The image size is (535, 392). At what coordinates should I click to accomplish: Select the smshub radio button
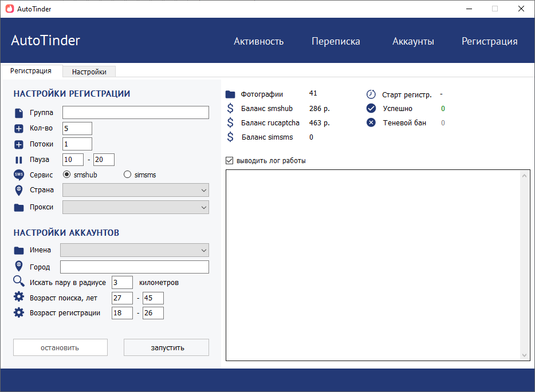click(x=66, y=175)
